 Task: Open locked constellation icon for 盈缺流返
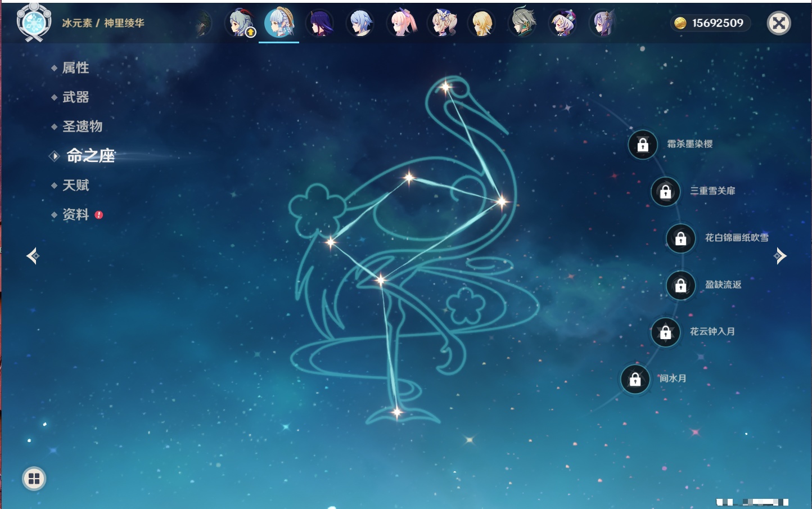pyautogui.click(x=681, y=285)
